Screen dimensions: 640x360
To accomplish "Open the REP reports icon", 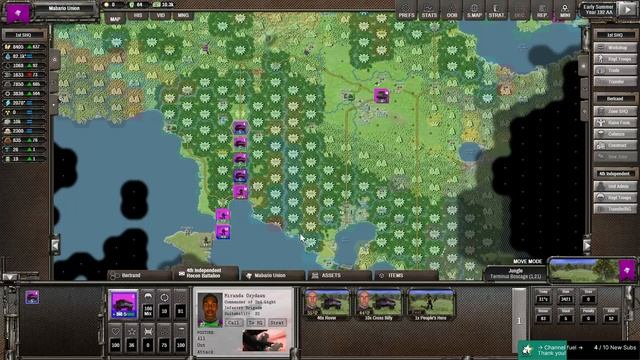I will (542, 11).
